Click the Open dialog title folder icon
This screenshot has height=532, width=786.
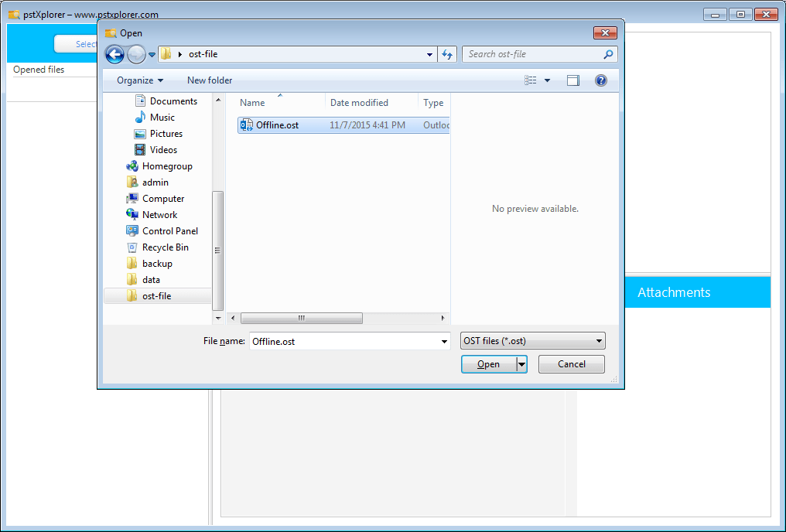click(111, 33)
